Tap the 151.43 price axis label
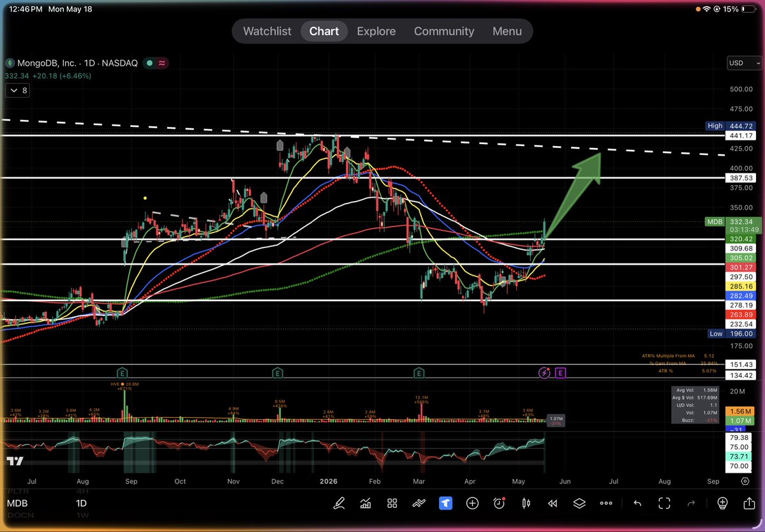Viewport: 765px width, 532px height. (x=740, y=365)
